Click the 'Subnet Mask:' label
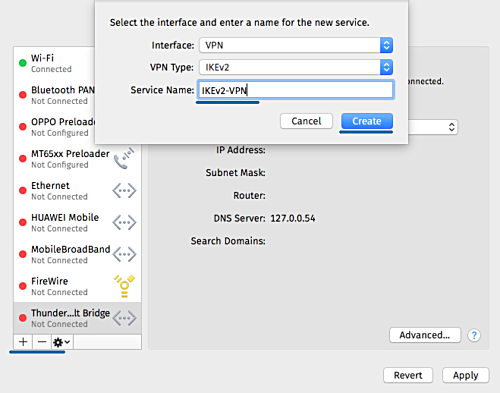 tap(235, 173)
